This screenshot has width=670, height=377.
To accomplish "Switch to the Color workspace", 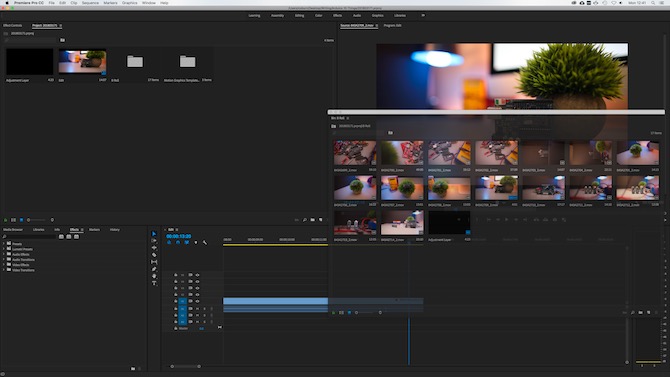I will coord(319,15).
